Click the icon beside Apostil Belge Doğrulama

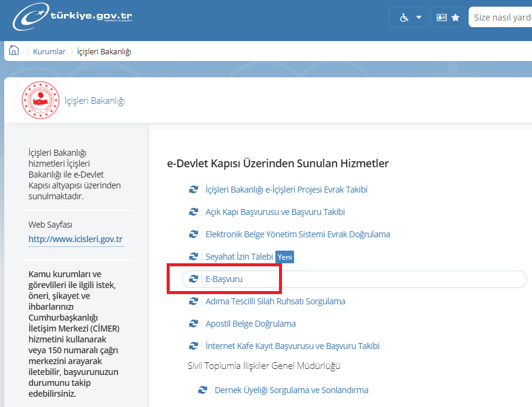click(x=193, y=324)
